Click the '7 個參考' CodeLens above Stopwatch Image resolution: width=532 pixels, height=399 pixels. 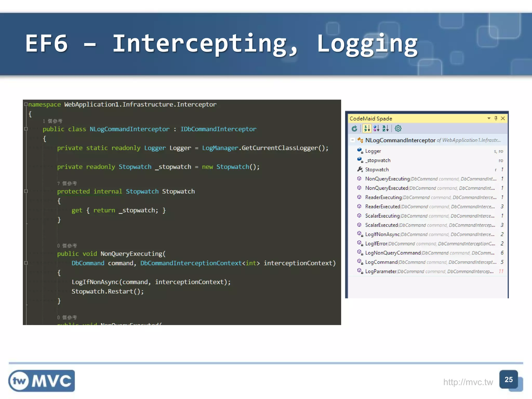(67, 183)
